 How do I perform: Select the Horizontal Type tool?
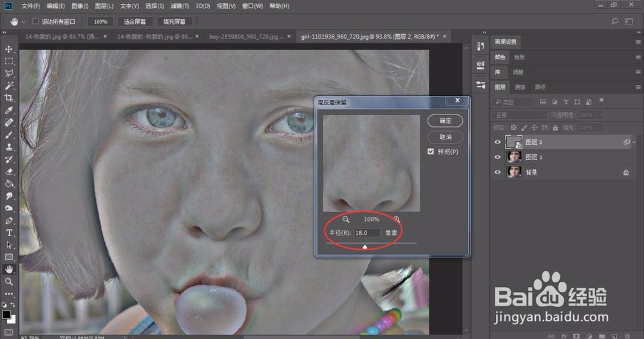pyautogui.click(x=8, y=233)
